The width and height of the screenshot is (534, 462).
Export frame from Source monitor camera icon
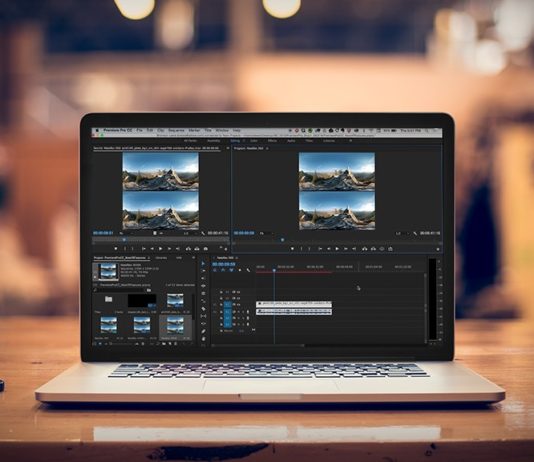(x=206, y=249)
